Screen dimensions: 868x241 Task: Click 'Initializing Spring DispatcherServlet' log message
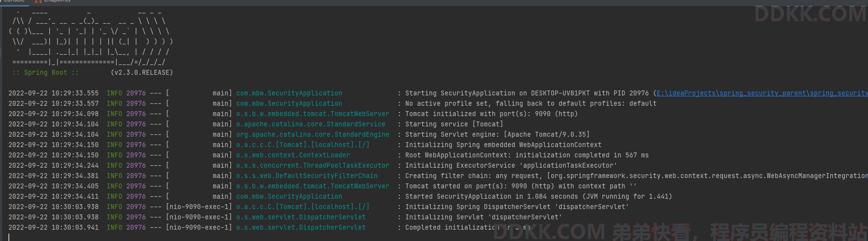point(517,207)
